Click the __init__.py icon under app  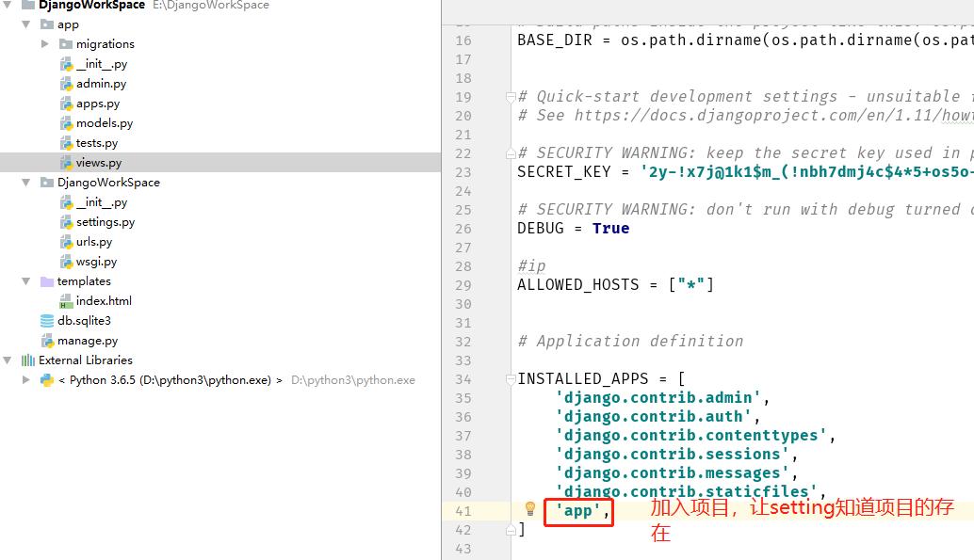click(67, 64)
